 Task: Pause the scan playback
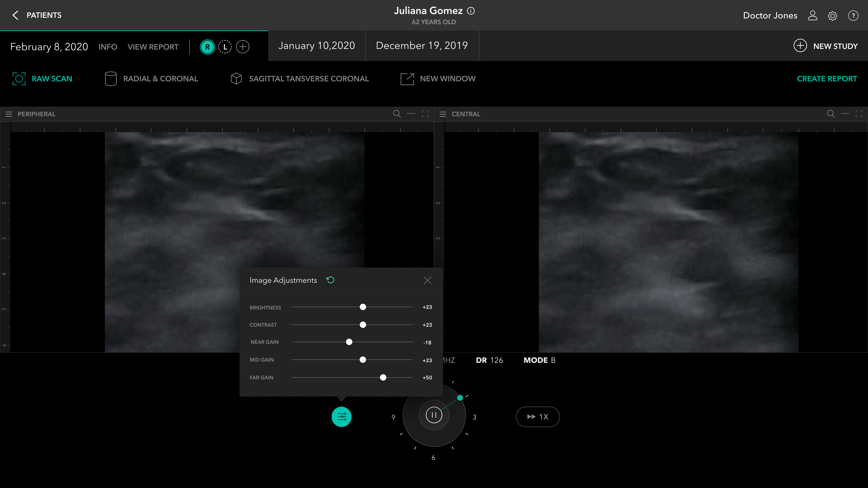[434, 415]
